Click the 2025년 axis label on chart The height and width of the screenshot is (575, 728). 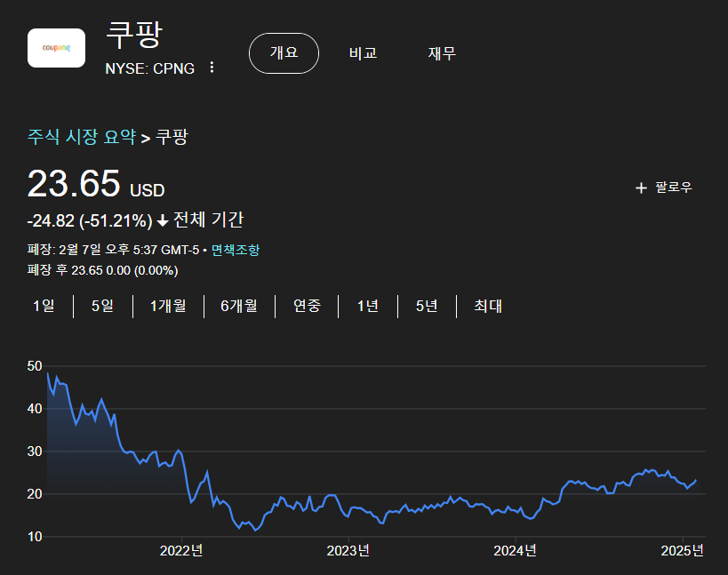pyautogui.click(x=683, y=551)
